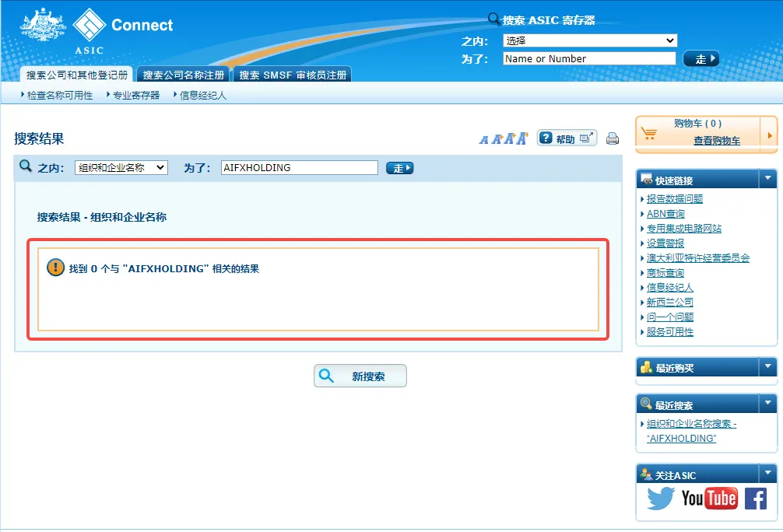Click the smallest font size A icon
This screenshot has width=783, height=532.
(483, 140)
